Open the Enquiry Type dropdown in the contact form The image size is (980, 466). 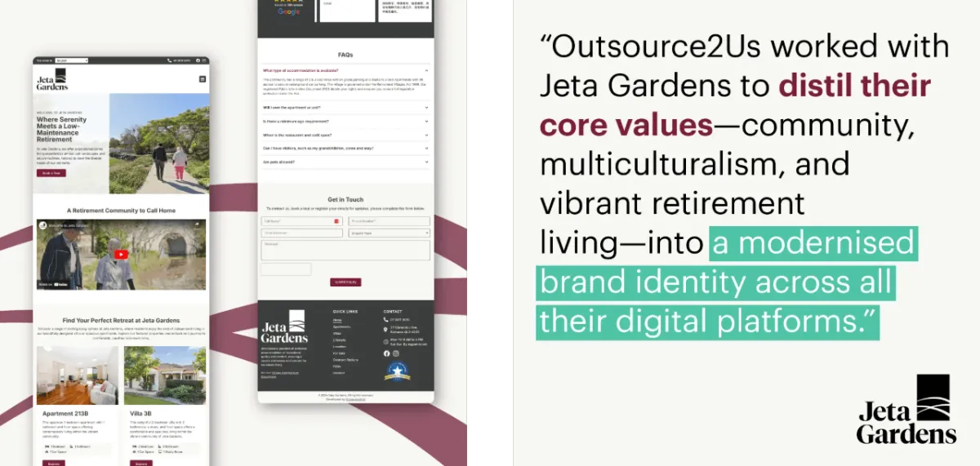tap(390, 233)
